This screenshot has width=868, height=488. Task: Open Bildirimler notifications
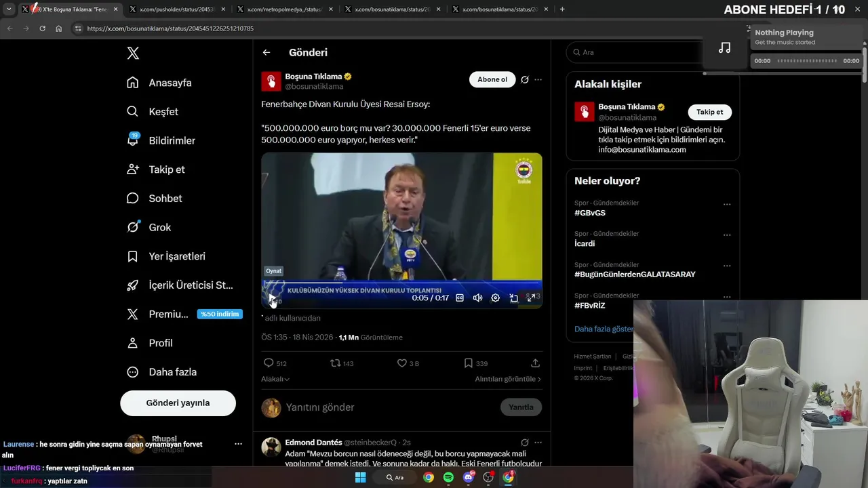click(x=161, y=140)
